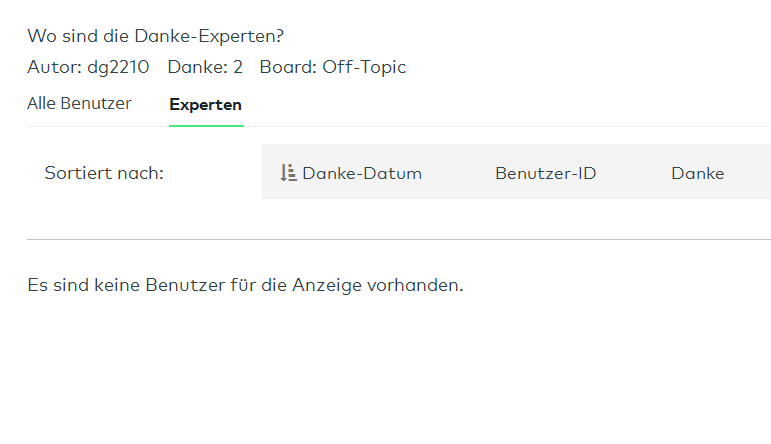Image resolution: width=771 pixels, height=444 pixels.
Task: Click grey header space between Benutzer-ID and Danke
Action: tap(633, 173)
